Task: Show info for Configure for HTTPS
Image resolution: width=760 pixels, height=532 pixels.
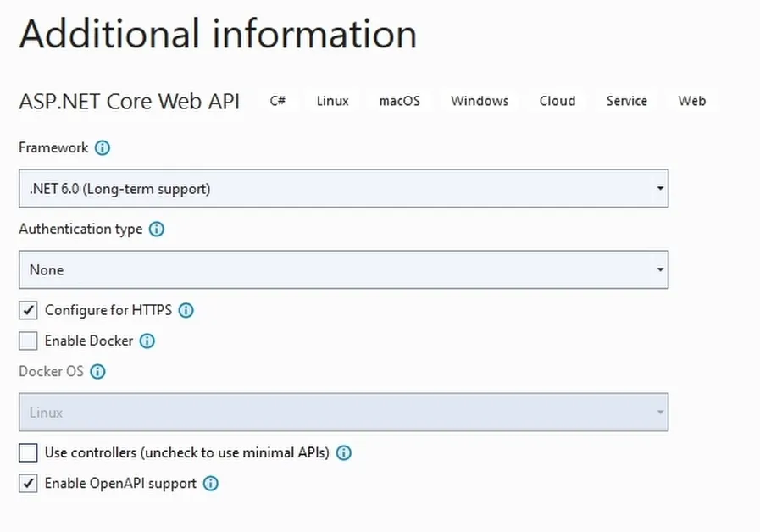Action: point(186,310)
